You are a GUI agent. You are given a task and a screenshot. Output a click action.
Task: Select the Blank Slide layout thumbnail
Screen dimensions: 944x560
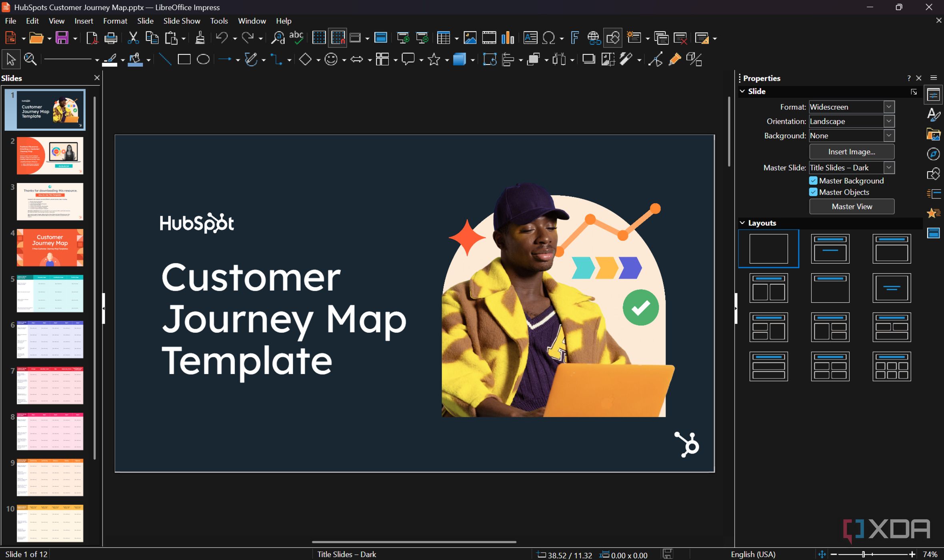[768, 248]
